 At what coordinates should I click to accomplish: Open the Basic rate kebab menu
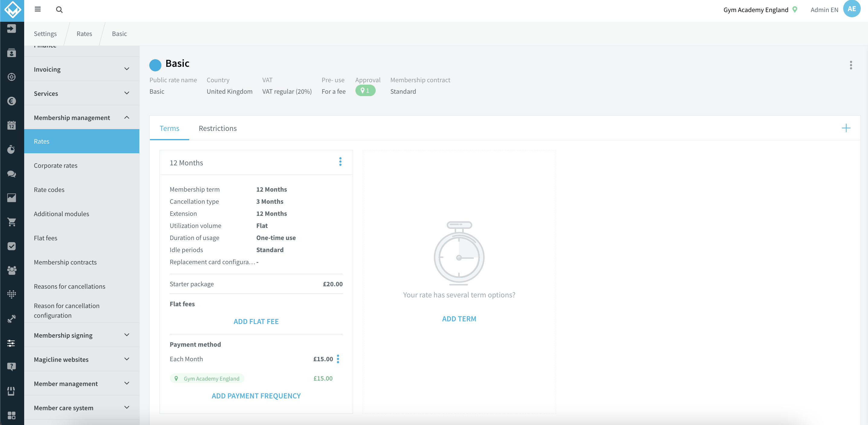[851, 65]
